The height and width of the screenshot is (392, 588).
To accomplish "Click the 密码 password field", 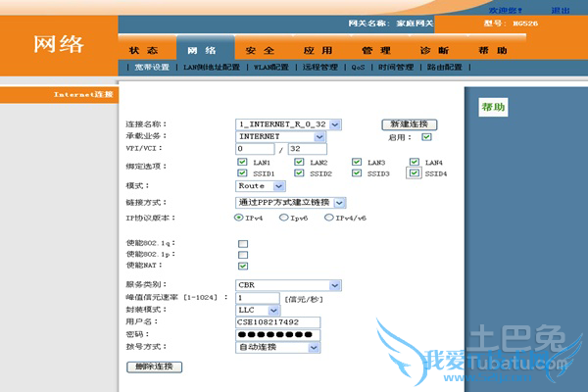I will point(278,335).
